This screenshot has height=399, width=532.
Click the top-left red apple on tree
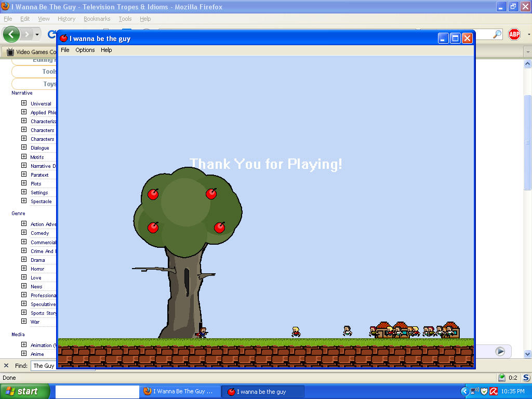pyautogui.click(x=153, y=194)
